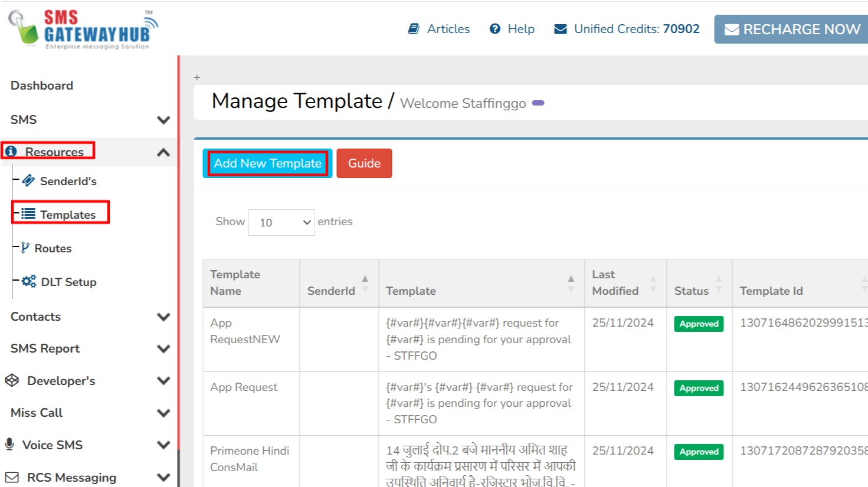This screenshot has height=487, width=868.
Task: Select Templates in the sidebar
Action: (67, 215)
